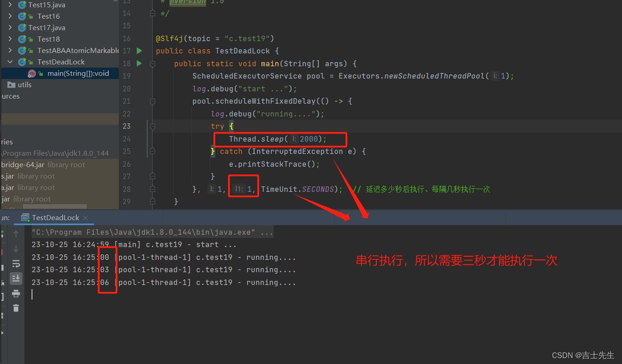622x364 pixels.
Task: Click e.printStackTrace() in the code
Action: coord(272,164)
